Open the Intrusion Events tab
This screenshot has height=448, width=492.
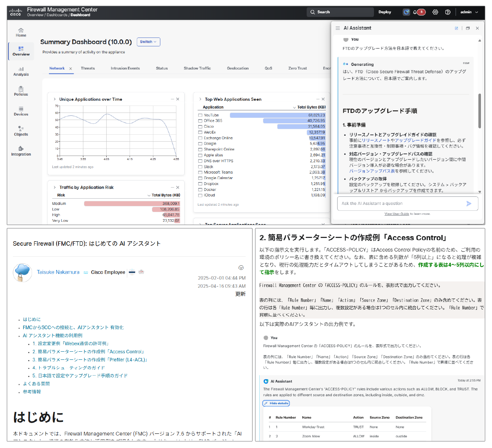(125, 68)
